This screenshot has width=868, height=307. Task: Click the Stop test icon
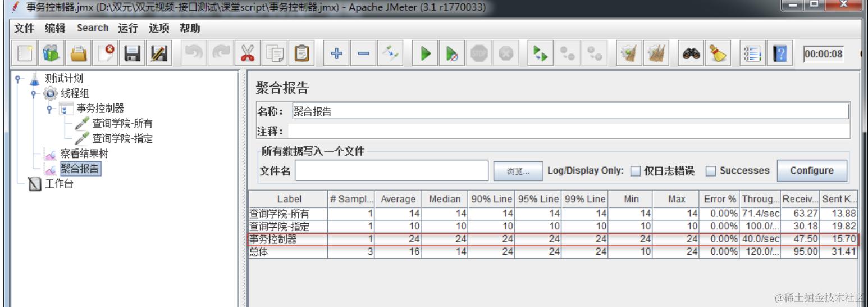point(478,53)
